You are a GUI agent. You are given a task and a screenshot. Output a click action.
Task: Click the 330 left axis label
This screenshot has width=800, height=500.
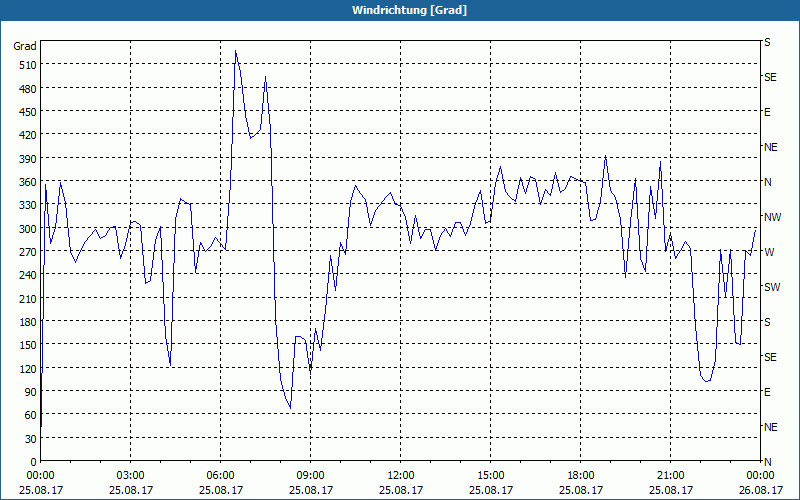pos(28,205)
